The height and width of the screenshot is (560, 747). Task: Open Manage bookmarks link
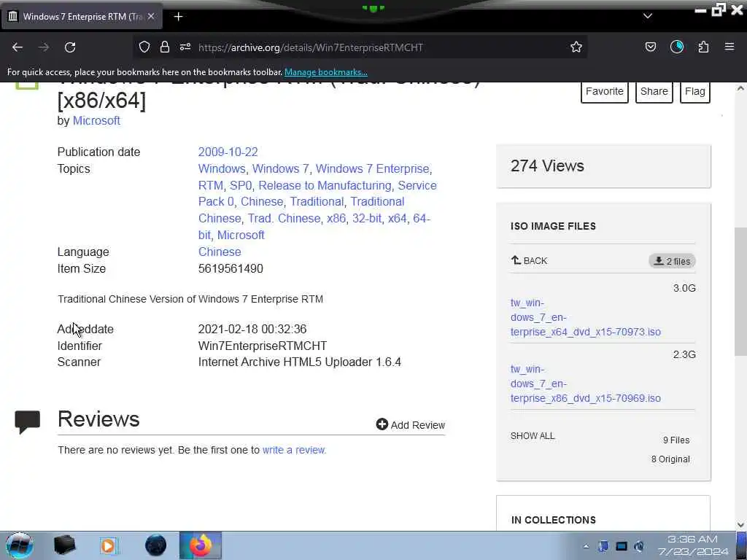pyautogui.click(x=326, y=72)
